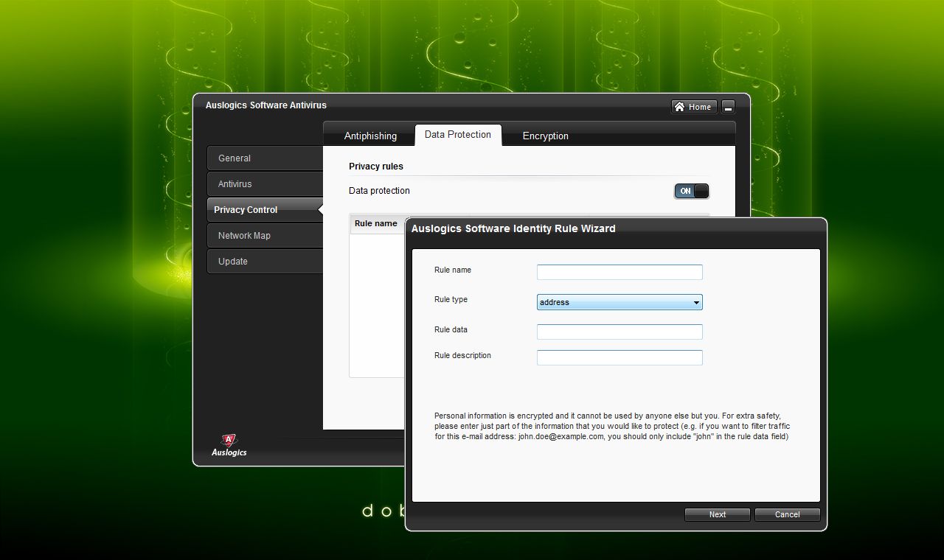The width and height of the screenshot is (944, 560).
Task: Switch to the Antiphishing tab
Action: point(370,136)
